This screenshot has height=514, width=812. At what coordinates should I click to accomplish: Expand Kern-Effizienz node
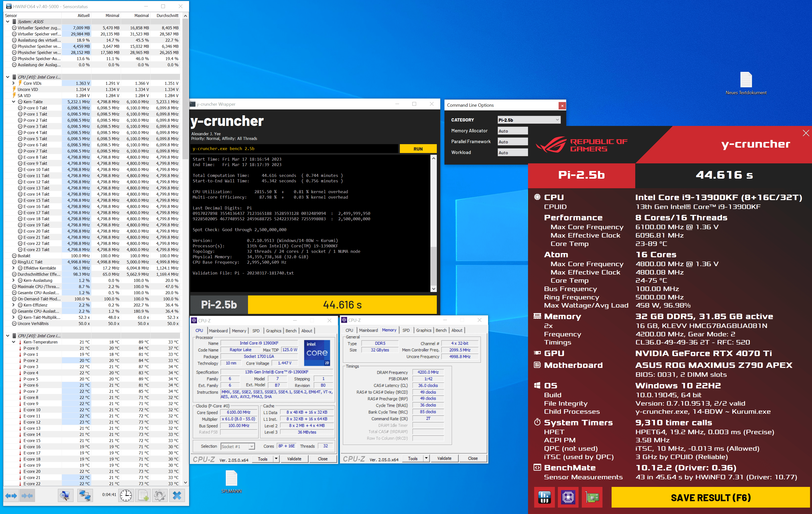pyautogui.click(x=14, y=305)
